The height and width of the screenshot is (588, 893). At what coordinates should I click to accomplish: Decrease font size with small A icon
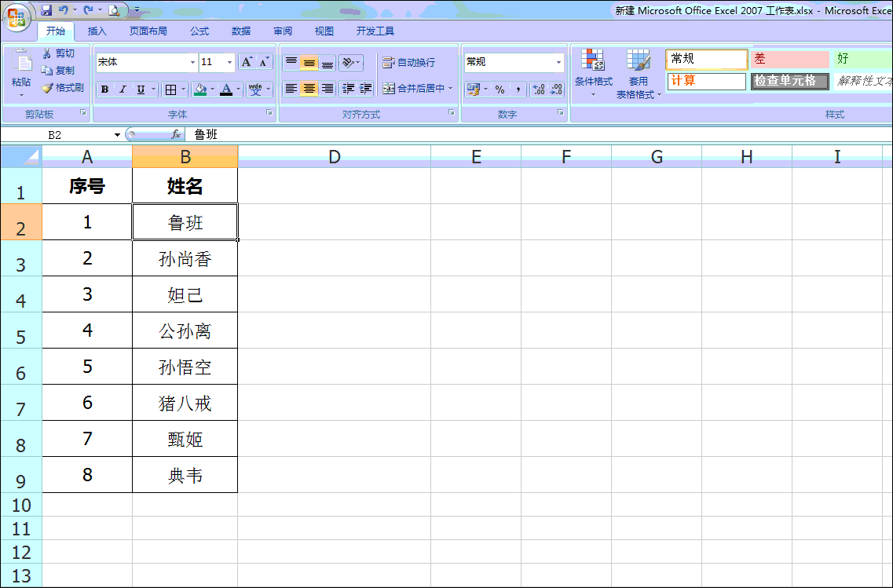pyautogui.click(x=264, y=62)
